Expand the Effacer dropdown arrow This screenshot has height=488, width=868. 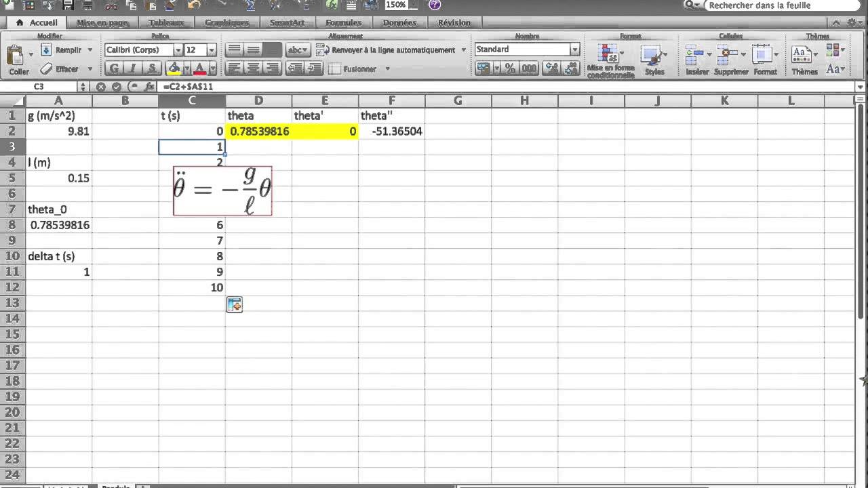tap(90, 69)
